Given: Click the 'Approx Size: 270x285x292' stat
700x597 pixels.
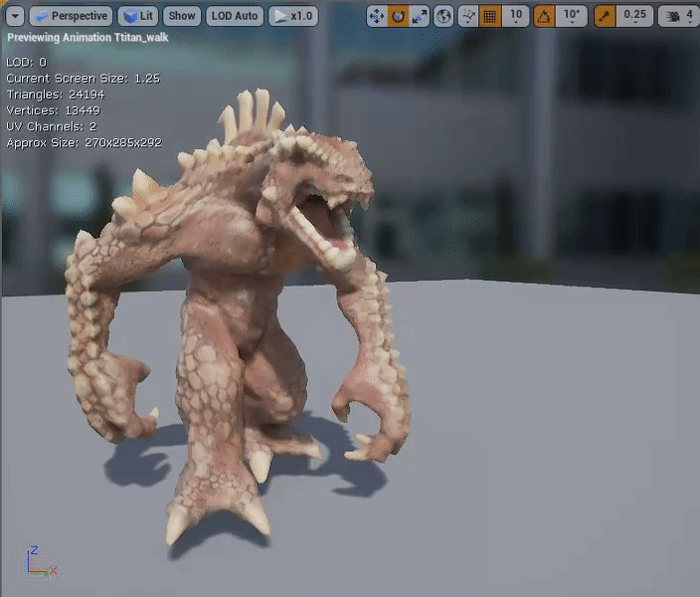Looking at the screenshot, I should (84, 142).
